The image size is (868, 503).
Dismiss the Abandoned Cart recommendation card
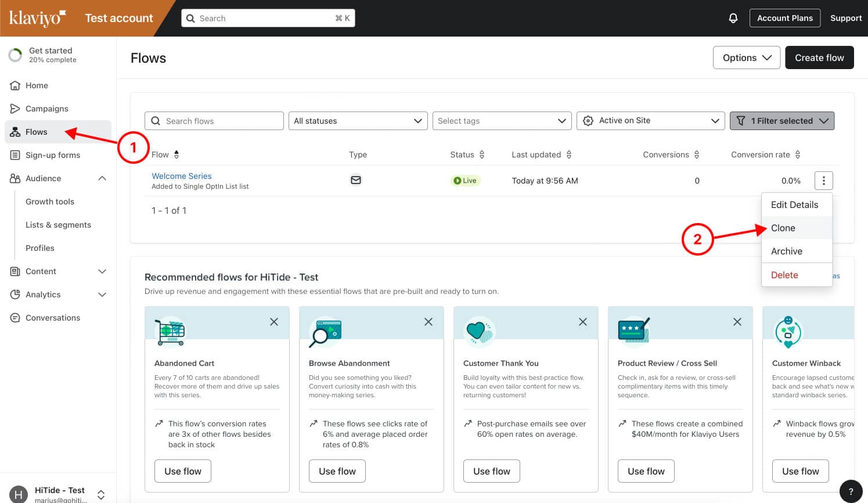274,322
